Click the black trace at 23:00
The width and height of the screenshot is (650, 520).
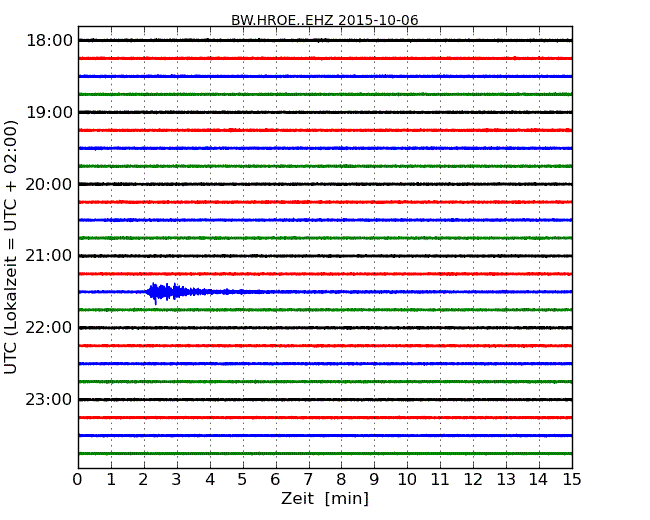tap(325, 400)
